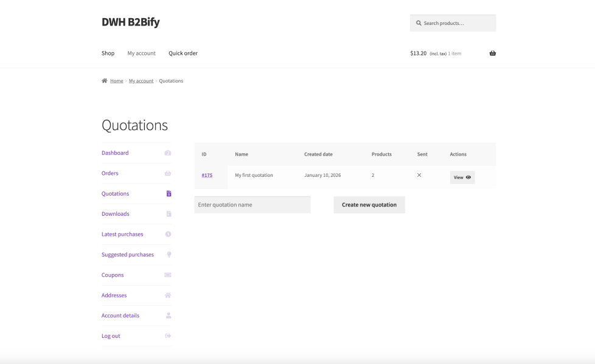Open Latest purchases in account sidebar
This screenshot has width=595, height=364.
coord(122,235)
